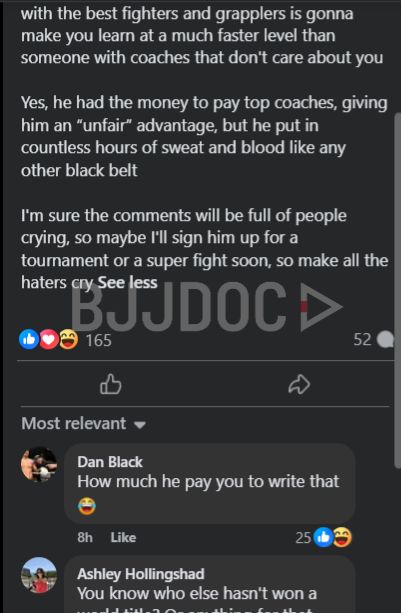Open the 52 comments count
401x613 pixels.
pyautogui.click(x=362, y=339)
